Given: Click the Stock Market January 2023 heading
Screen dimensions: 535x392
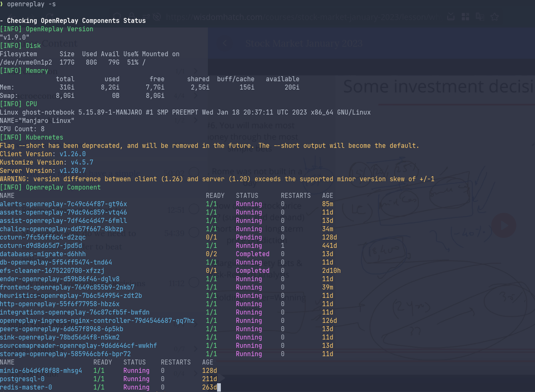Looking at the screenshot, I should [x=304, y=43].
